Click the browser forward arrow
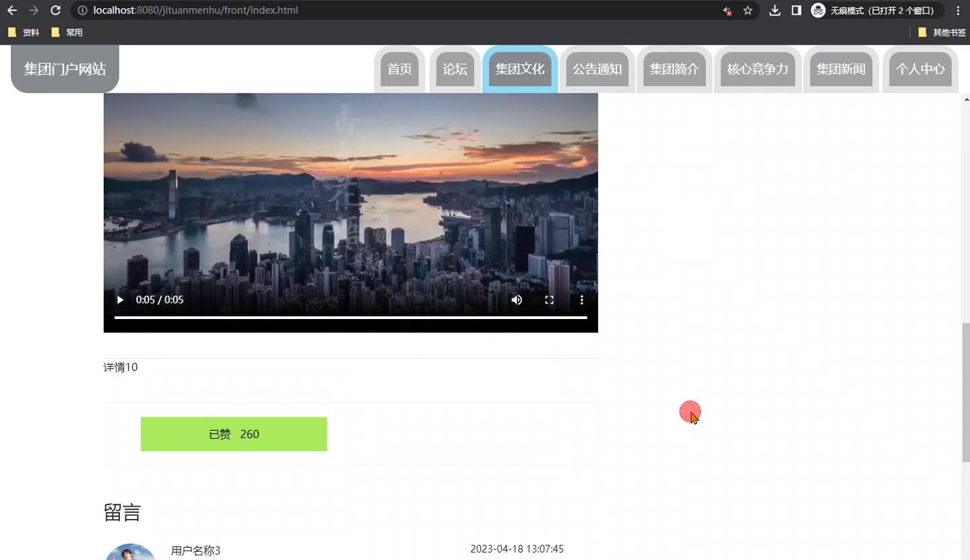 (x=34, y=10)
